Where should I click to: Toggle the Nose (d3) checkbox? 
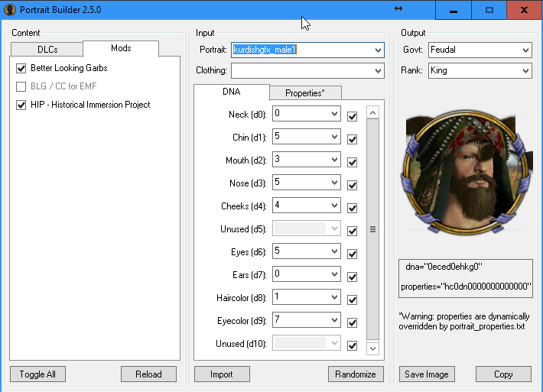353,186
